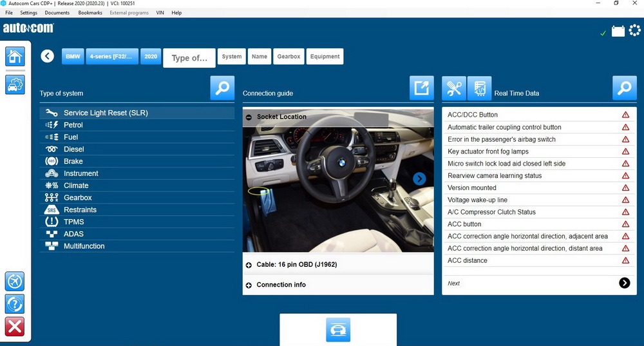Go to Next page of real time data
Image resolution: width=644 pixels, height=346 pixels.
pyautogui.click(x=624, y=283)
